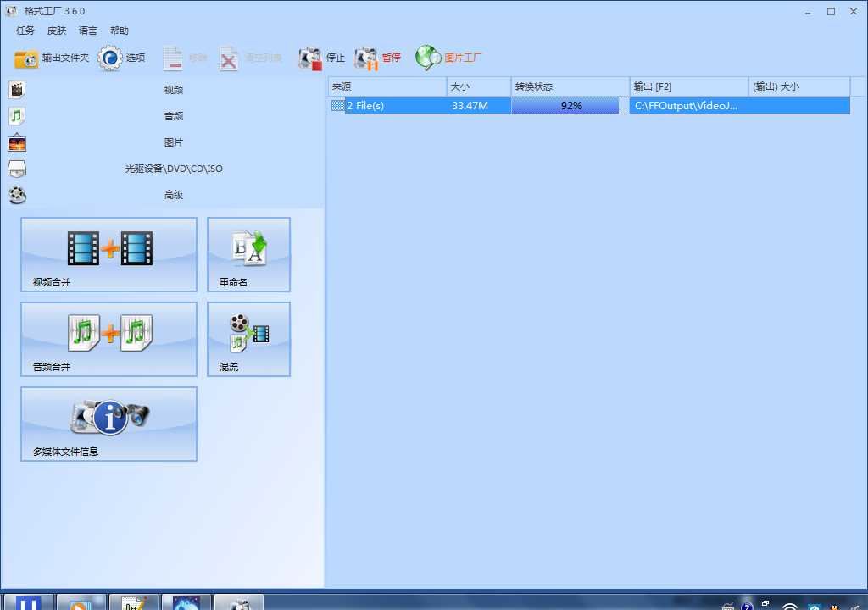Image resolution: width=868 pixels, height=610 pixels.
Task: Expand the 视频 category
Action: coord(164,90)
